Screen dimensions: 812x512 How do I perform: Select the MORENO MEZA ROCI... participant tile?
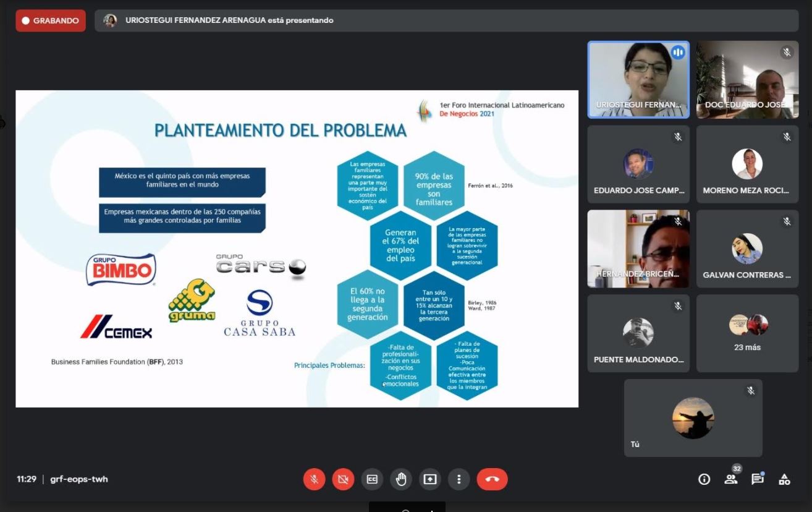click(747, 164)
